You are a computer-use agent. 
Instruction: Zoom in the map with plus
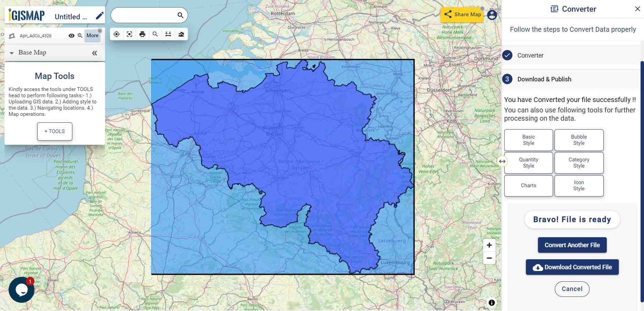(x=489, y=245)
